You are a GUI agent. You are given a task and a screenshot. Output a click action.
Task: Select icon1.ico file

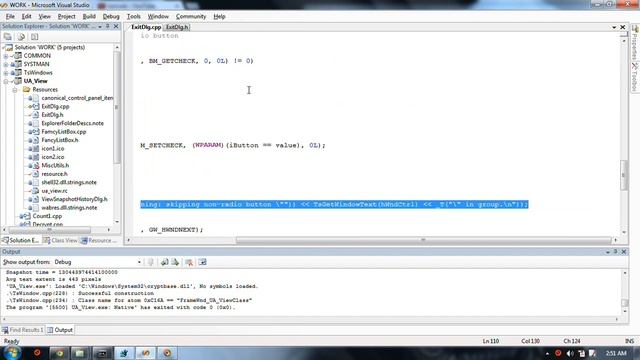pyautogui.click(x=53, y=149)
